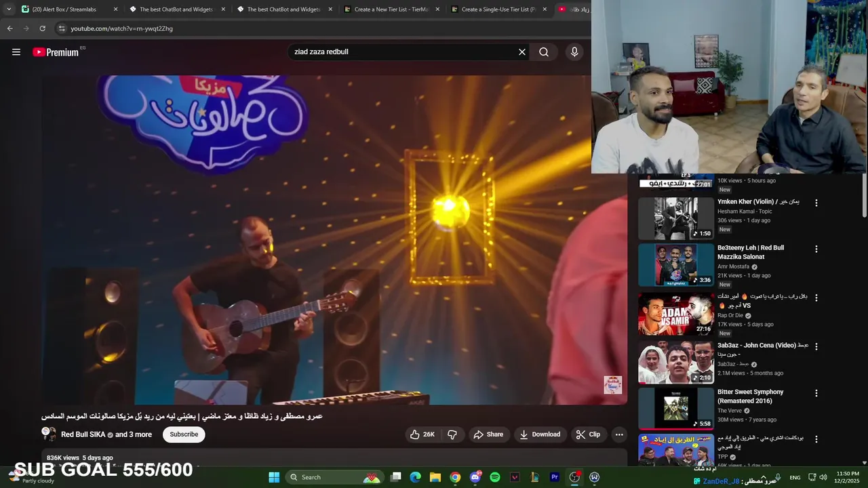Create a Clip of the video
This screenshot has height=488, width=868.
point(588,434)
